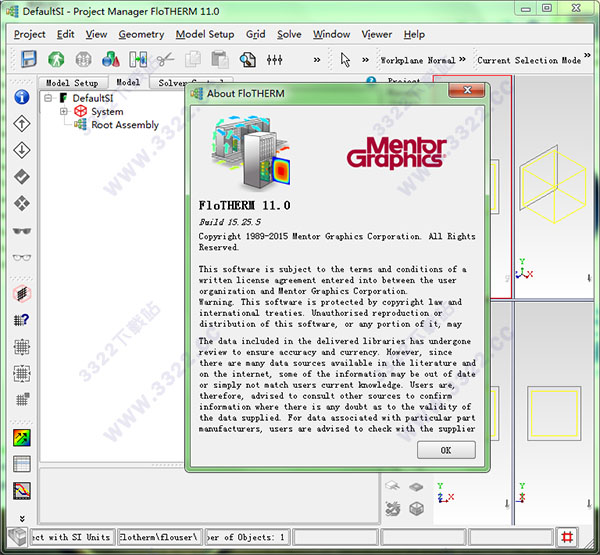The image size is (600, 555).
Task: Switch to the Model tab
Action: pyautogui.click(x=128, y=82)
